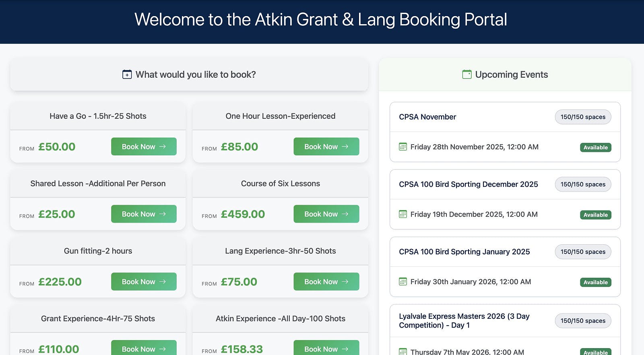Click Available badge on Friday 28th November row
The height and width of the screenshot is (355, 644).
pyautogui.click(x=596, y=147)
